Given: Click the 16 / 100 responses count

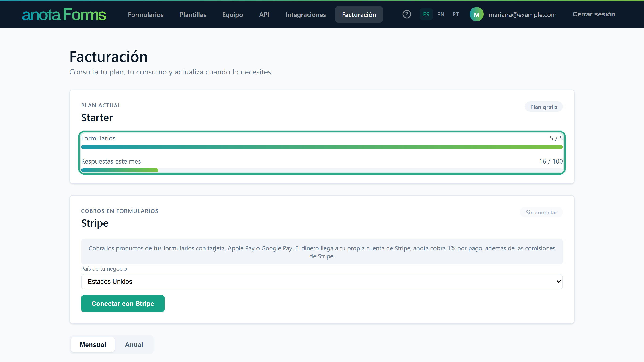Looking at the screenshot, I should (551, 161).
